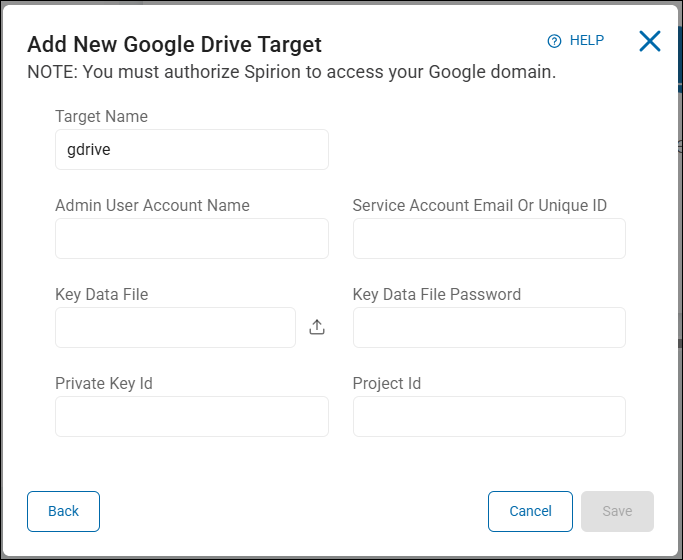683x560 pixels.
Task: Focus the Key Data File Password input
Action: tap(489, 327)
